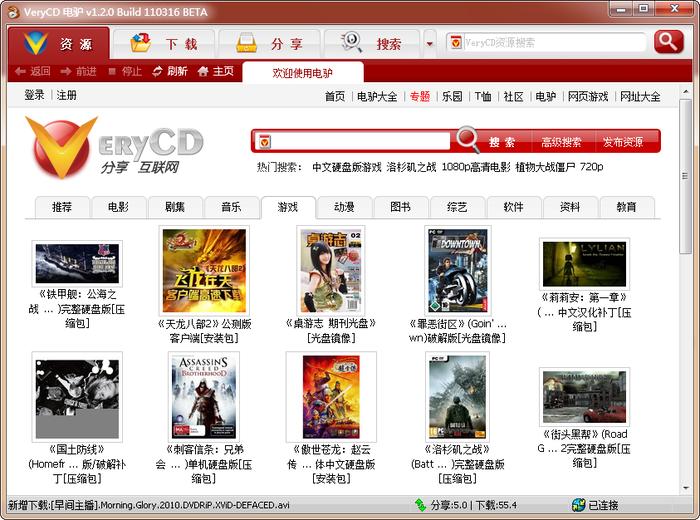Switch to the 资料 category tab
The image size is (700, 520).
[570, 207]
